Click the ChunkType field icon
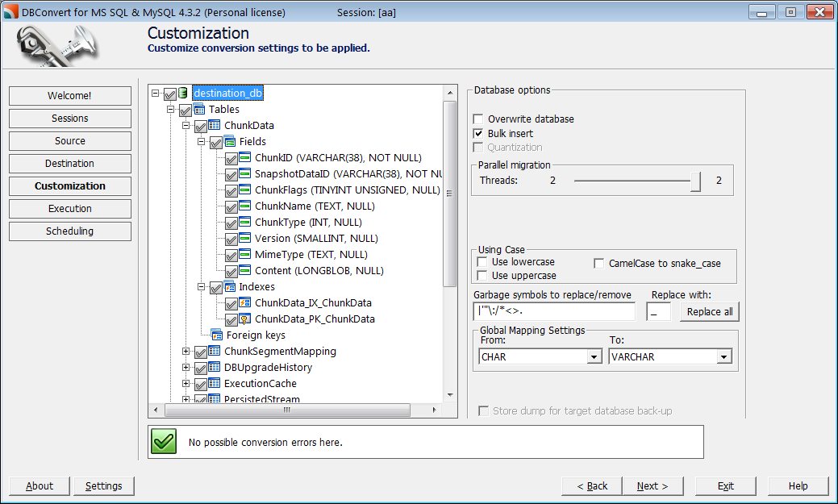838x504 pixels. pyautogui.click(x=244, y=221)
